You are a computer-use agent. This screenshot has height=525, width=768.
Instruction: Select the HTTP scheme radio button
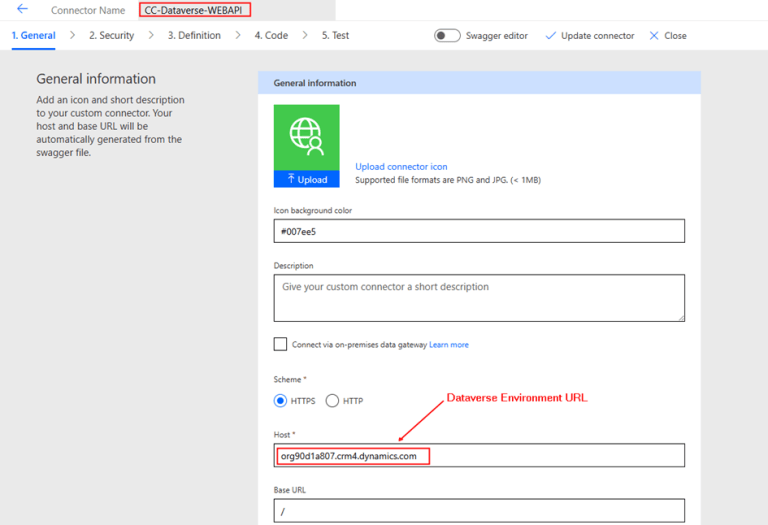click(332, 401)
